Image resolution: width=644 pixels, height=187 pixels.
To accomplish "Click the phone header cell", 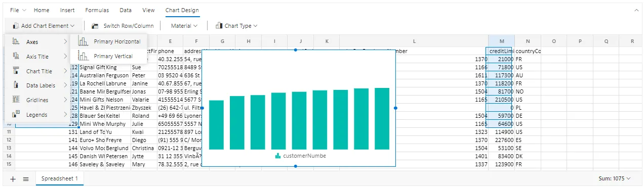I will 170,51.
